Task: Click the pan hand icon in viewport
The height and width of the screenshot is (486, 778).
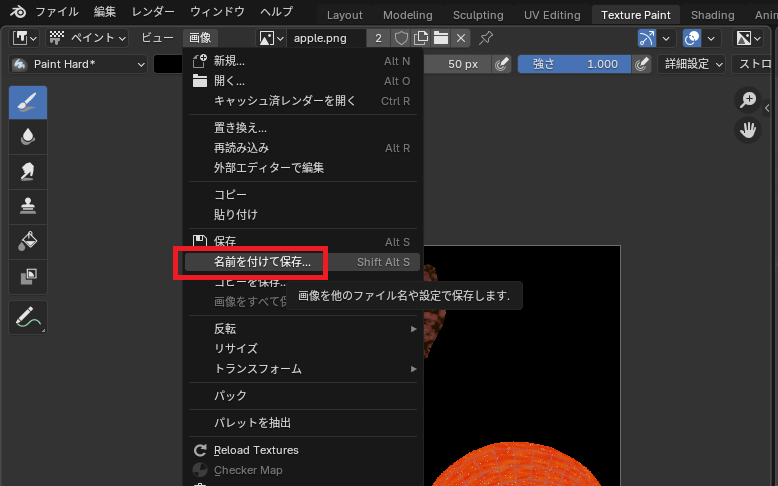Action: [x=747, y=129]
